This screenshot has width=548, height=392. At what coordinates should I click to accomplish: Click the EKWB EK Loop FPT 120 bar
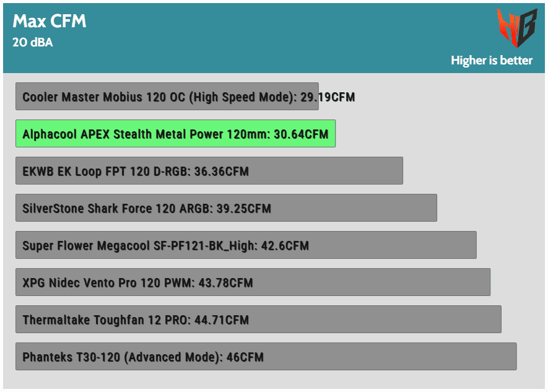(209, 171)
